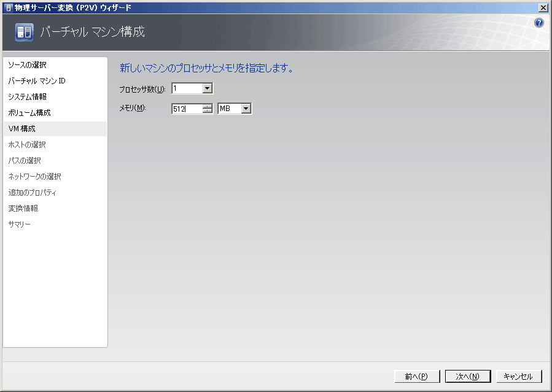552x392 pixels.
Task: Open the プロセッサ数 dropdown
Action: (x=208, y=88)
